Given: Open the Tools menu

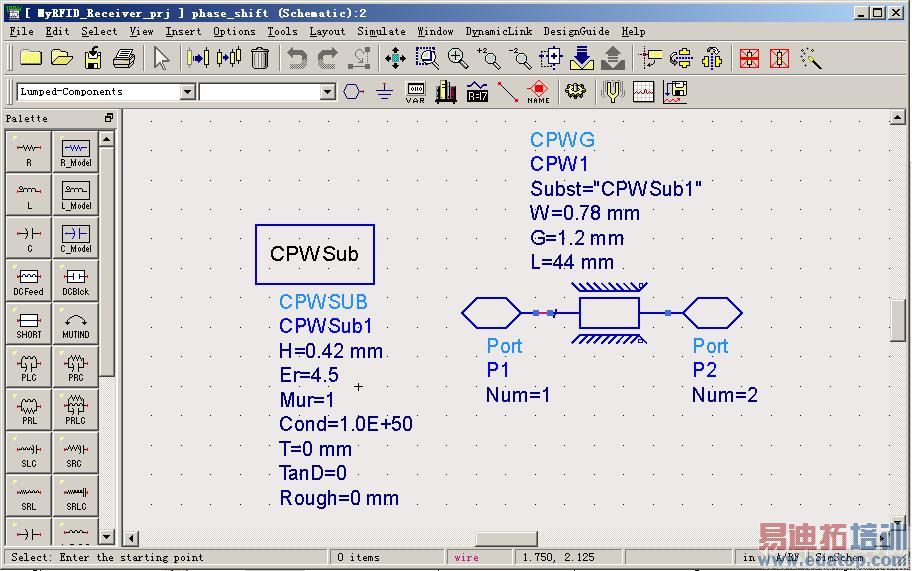Looking at the screenshot, I should click(282, 31).
